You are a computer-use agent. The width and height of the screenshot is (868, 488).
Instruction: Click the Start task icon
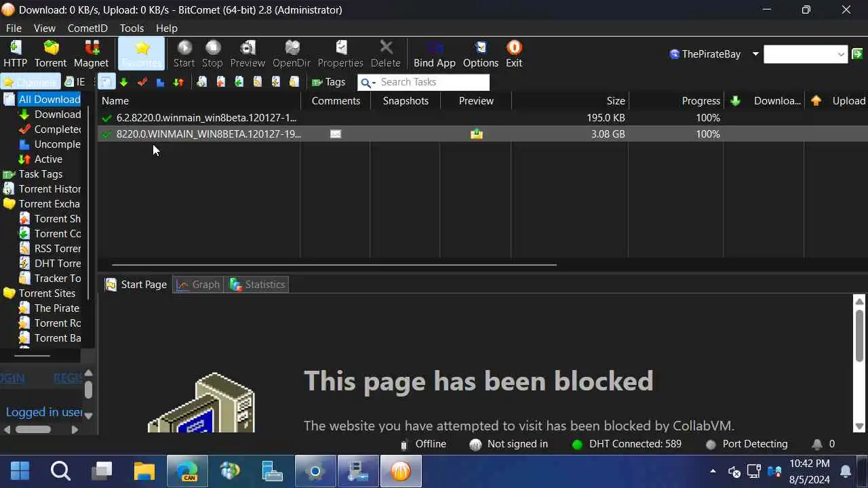[x=184, y=54]
